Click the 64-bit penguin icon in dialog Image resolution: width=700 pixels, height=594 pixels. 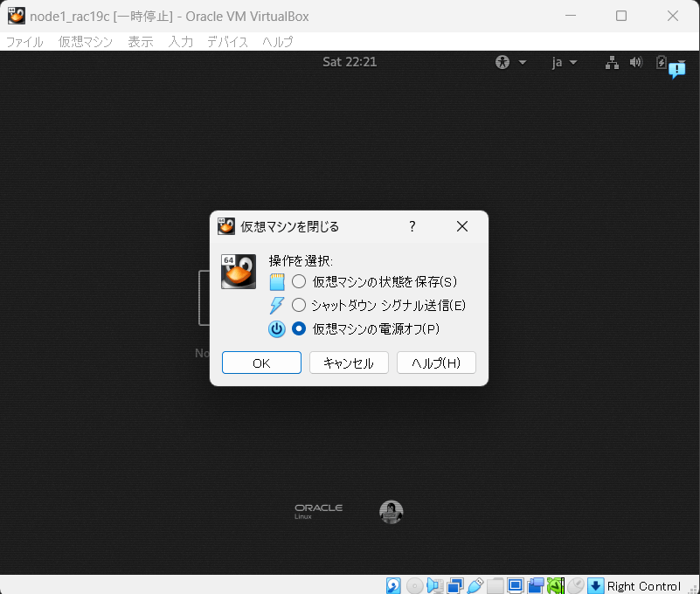tap(239, 272)
